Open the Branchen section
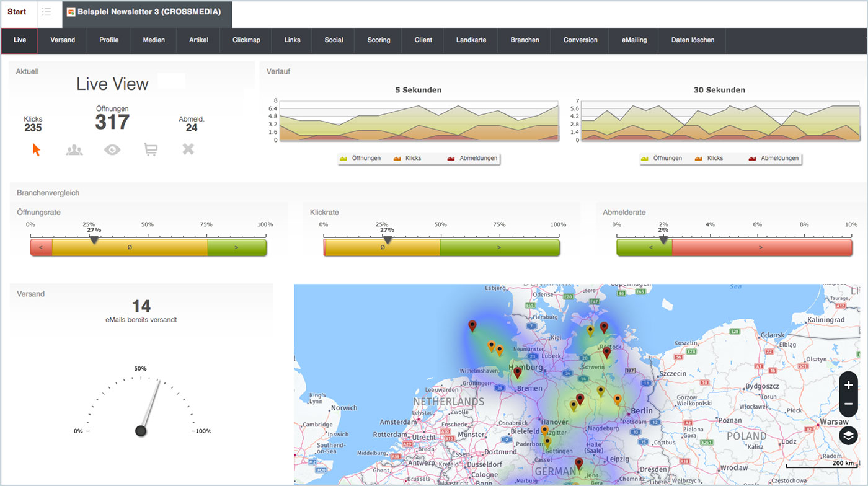 (525, 40)
